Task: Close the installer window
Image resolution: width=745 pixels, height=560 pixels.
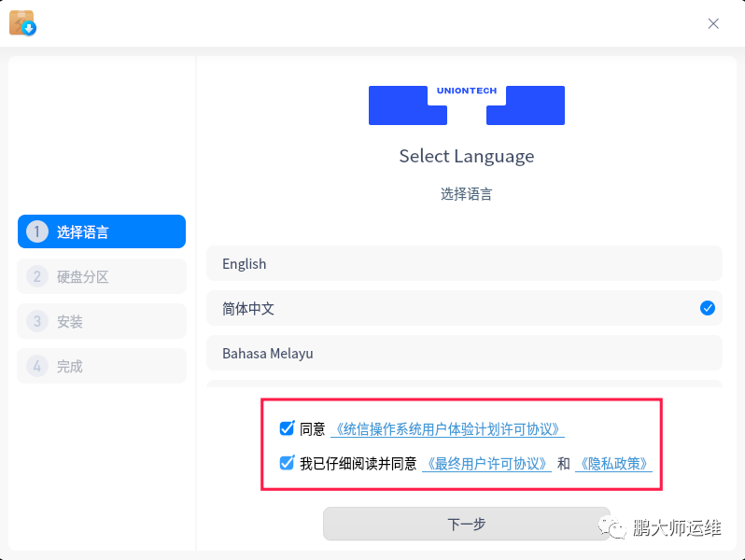Action: coord(713,23)
